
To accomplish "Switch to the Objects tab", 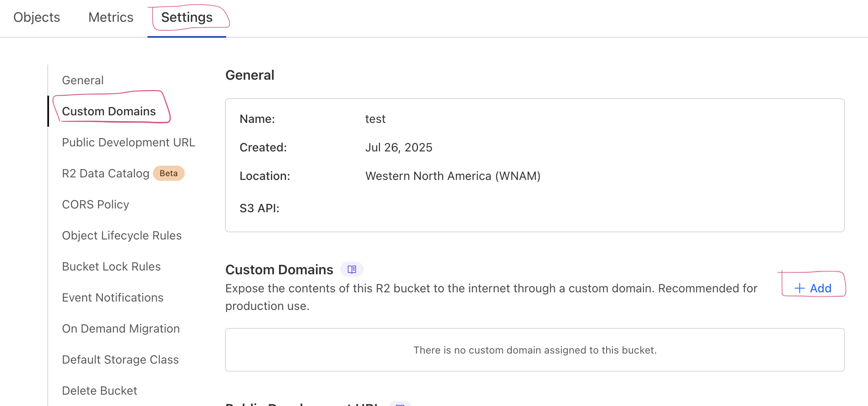I will pos(37,17).
